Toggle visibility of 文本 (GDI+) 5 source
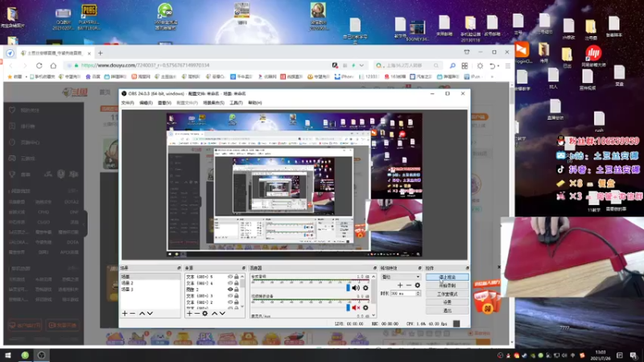The width and height of the screenshot is (644, 362). 230,277
